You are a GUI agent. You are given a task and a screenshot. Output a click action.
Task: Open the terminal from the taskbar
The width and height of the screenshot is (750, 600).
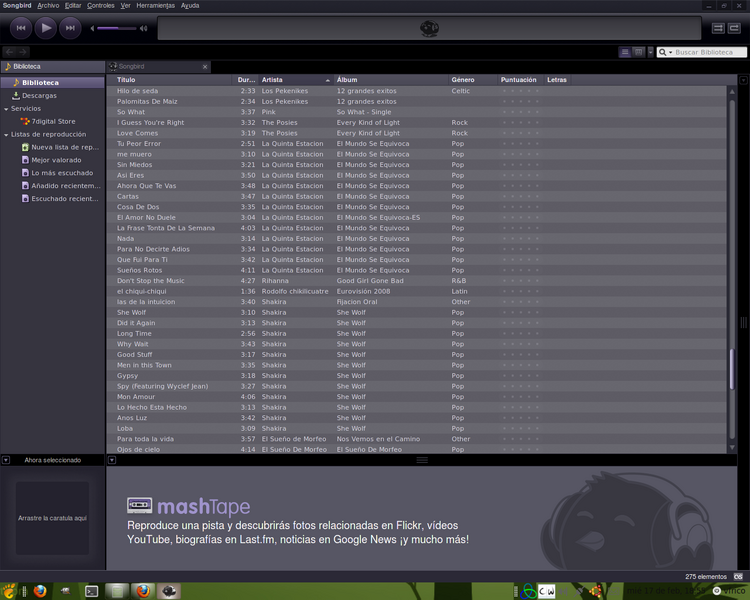[92, 591]
